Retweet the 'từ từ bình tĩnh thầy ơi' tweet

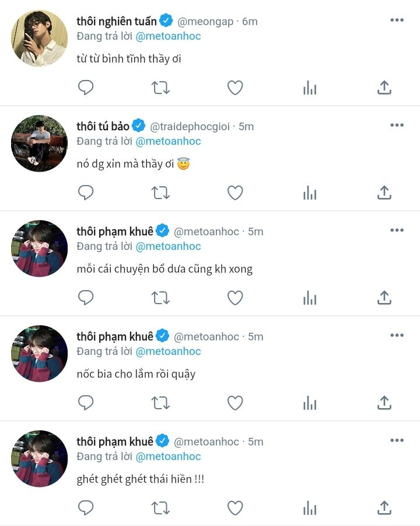[160, 88]
